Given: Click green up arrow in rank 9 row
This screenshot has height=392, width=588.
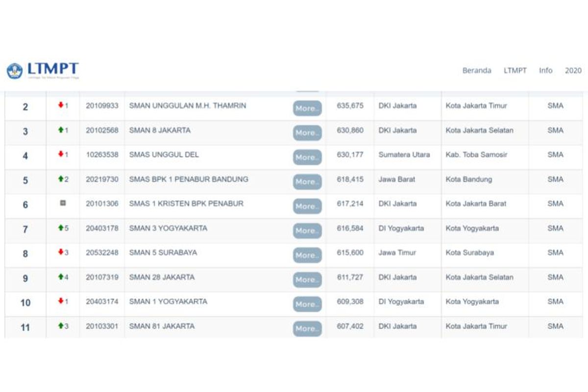Looking at the screenshot, I should 61,276.
